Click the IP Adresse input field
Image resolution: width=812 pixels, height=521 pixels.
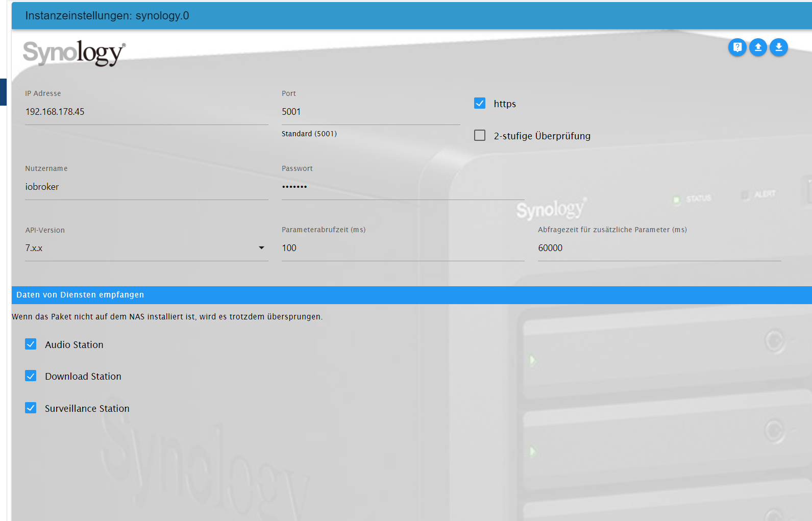coord(146,112)
